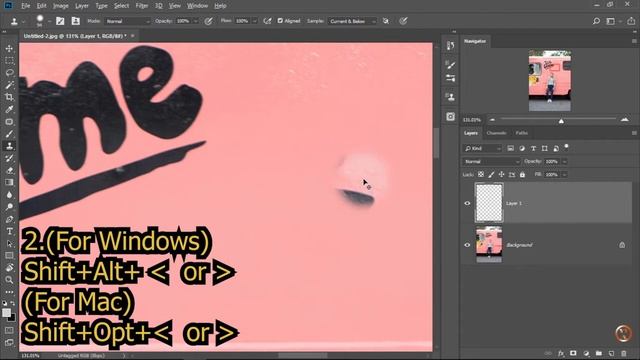Select the Zoom tool in the toolbar
640x360 pixels.
(x=9, y=280)
